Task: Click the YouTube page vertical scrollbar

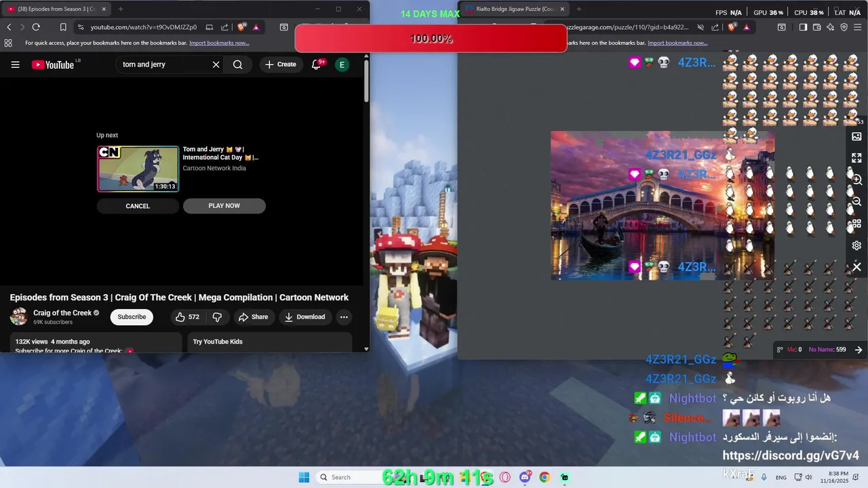Action: pos(366,80)
